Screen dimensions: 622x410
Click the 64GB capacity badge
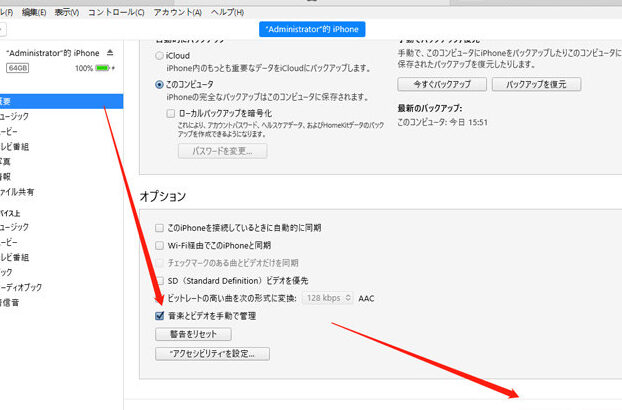17,68
